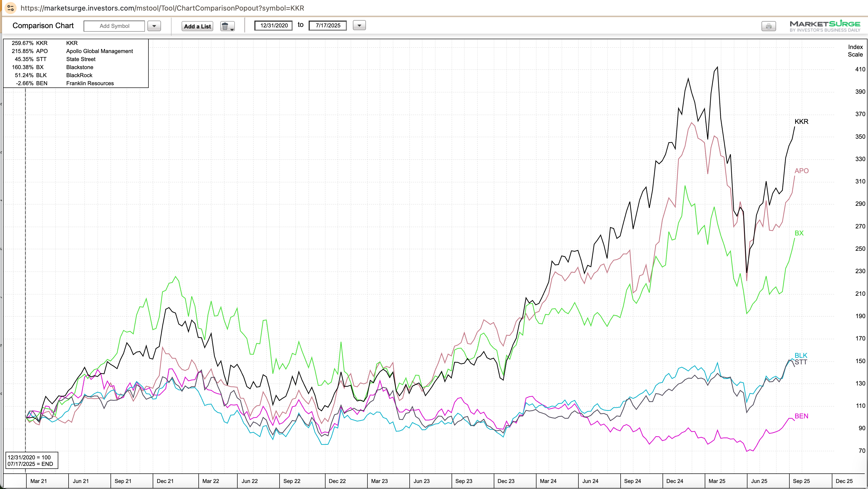The image size is (868, 489).
Task: Click the APO line label on chart
Action: [801, 171]
